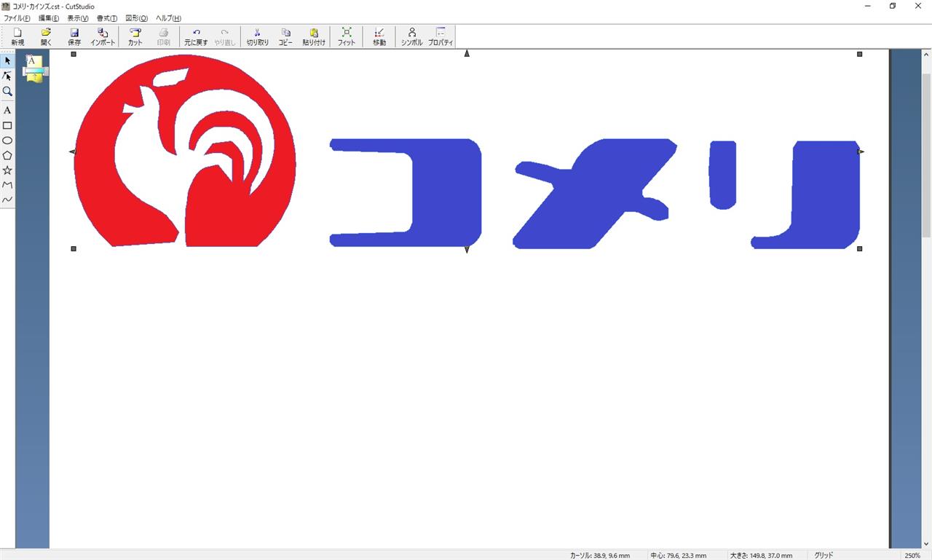The image size is (932, 560).
Task: Click the カーソル: 38.9, 9.6 mm status
Action: 599,555
